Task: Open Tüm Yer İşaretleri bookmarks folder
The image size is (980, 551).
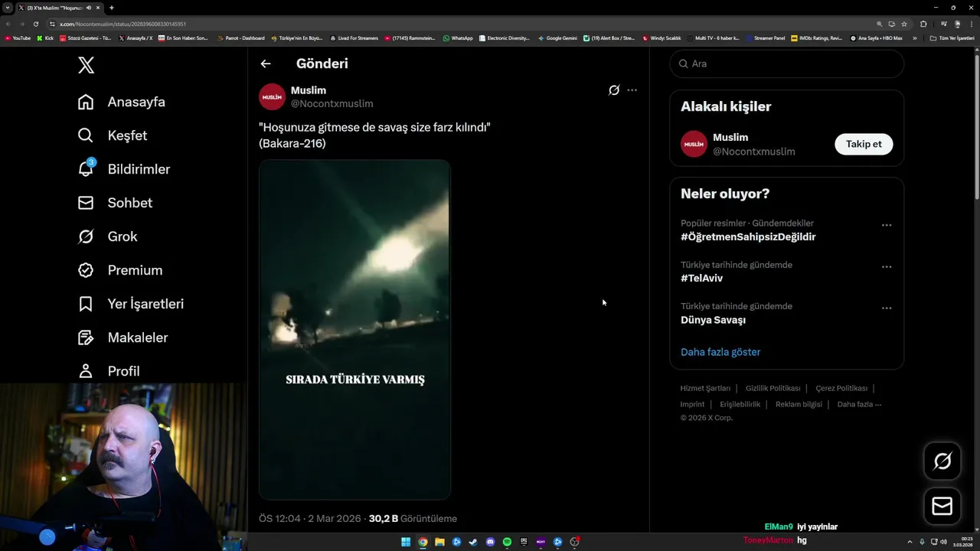Action: tap(952, 37)
